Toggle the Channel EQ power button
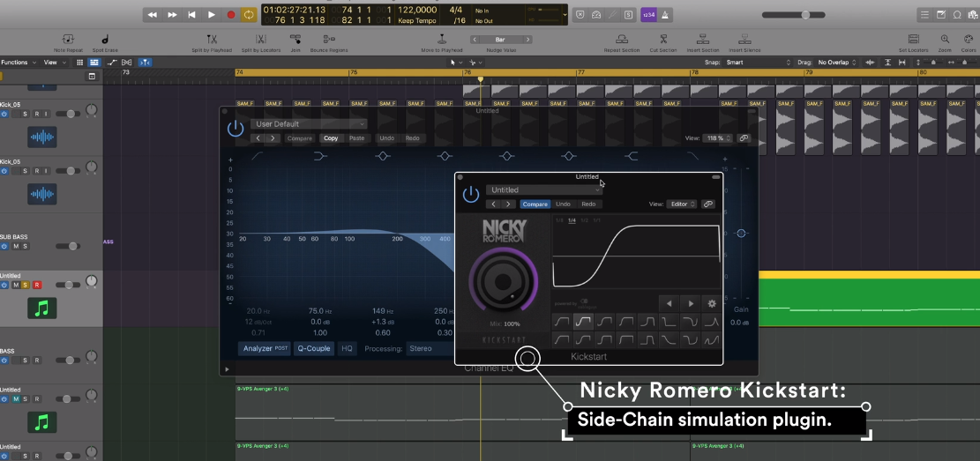Image resolution: width=980 pixels, height=461 pixels. click(x=236, y=130)
